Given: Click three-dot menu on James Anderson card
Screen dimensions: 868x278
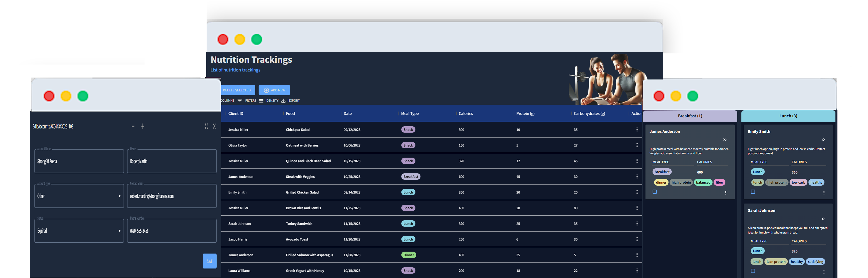Looking at the screenshot, I should pyautogui.click(x=725, y=193).
